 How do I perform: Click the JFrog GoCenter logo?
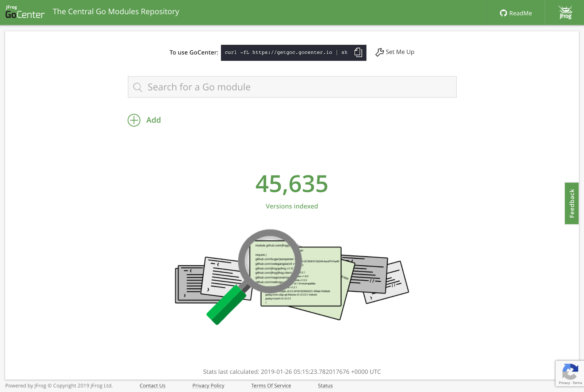click(x=25, y=12)
